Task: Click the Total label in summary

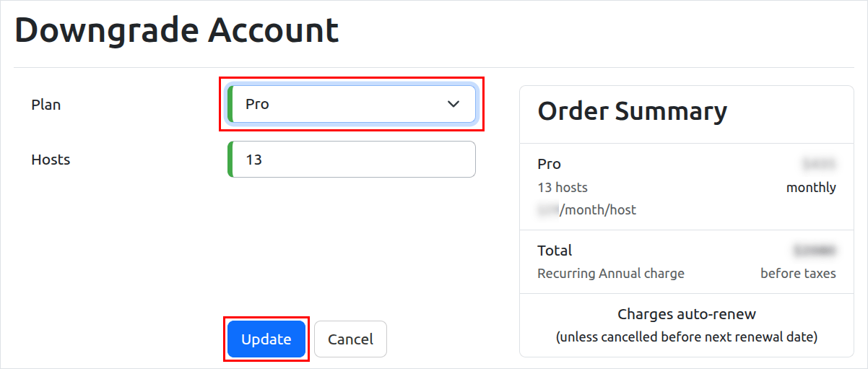Action: coord(555,251)
